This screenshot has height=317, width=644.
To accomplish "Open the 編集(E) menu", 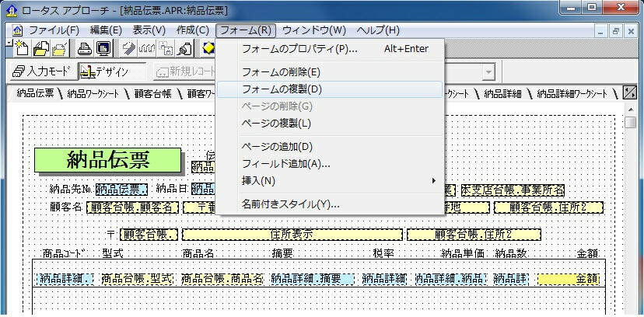I will click(x=106, y=30).
